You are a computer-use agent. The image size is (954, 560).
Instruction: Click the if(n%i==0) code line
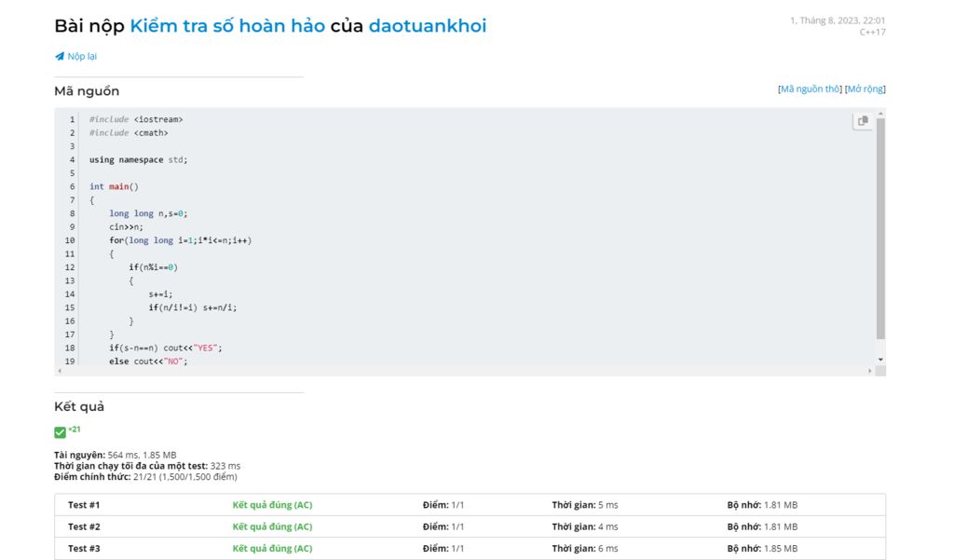(x=154, y=267)
